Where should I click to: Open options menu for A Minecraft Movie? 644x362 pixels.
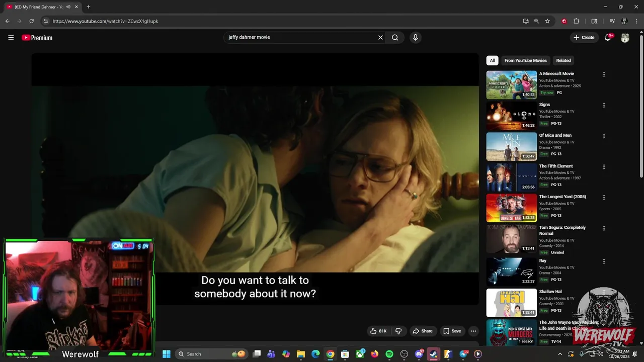604,74
